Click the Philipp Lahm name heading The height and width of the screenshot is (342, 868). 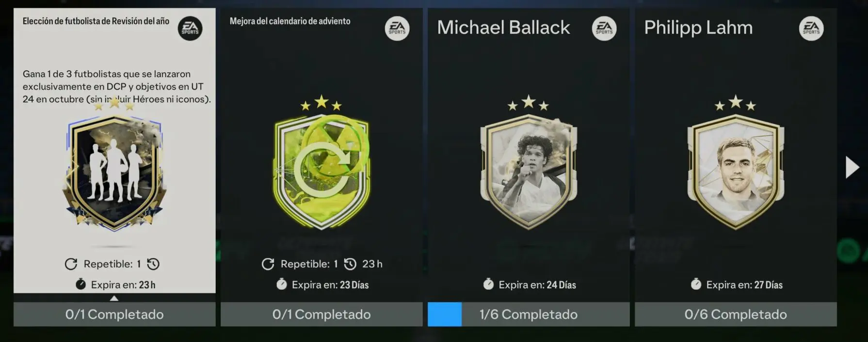[698, 28]
